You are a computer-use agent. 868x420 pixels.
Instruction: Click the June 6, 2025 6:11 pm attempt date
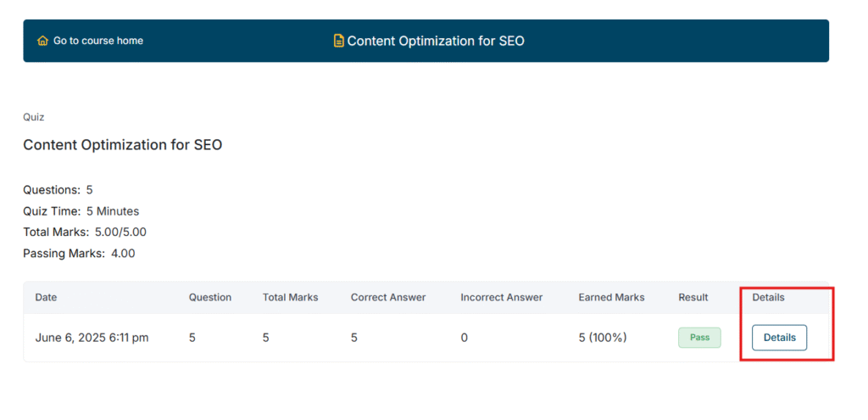[92, 338]
